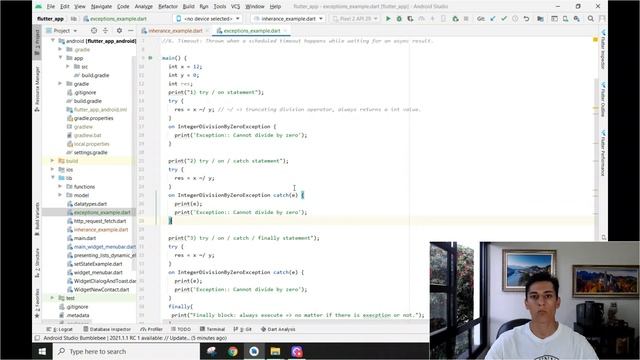This screenshot has width=640, height=360.
Task: Open the Flutter Performance side tab
Action: [x=603, y=153]
